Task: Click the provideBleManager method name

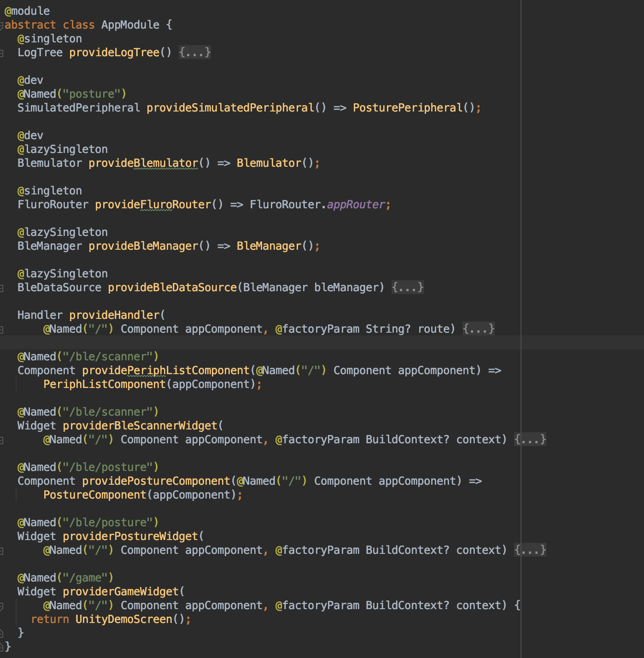Action: click(x=143, y=246)
